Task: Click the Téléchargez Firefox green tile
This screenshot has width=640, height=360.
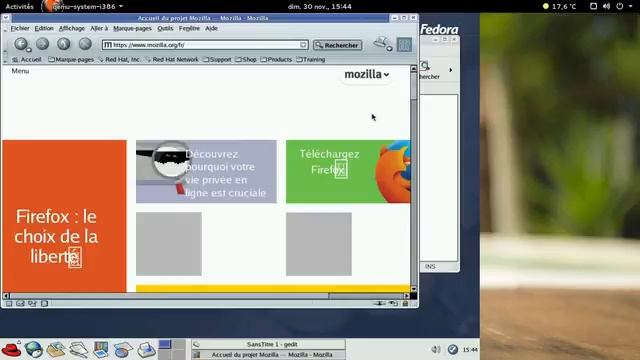Action: point(348,171)
